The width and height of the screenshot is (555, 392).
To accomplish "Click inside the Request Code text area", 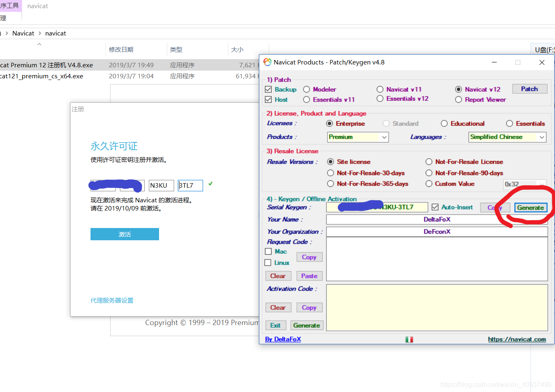I will point(437,259).
